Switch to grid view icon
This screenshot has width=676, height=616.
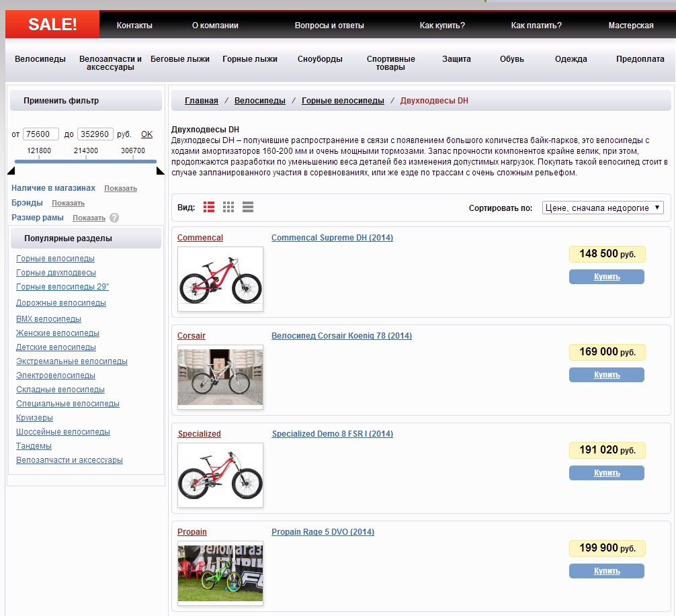[228, 207]
